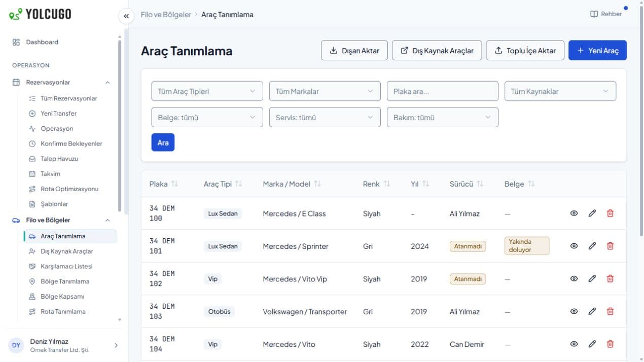Go to Dashboard in the sidebar

(x=61, y=42)
